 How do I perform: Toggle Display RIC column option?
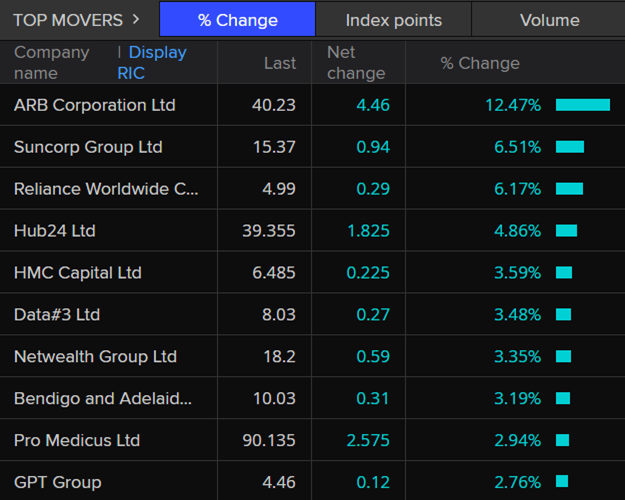[152, 63]
